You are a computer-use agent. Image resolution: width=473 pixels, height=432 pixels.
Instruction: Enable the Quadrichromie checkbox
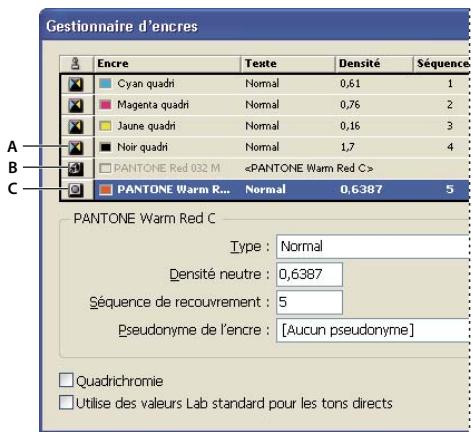tap(66, 380)
